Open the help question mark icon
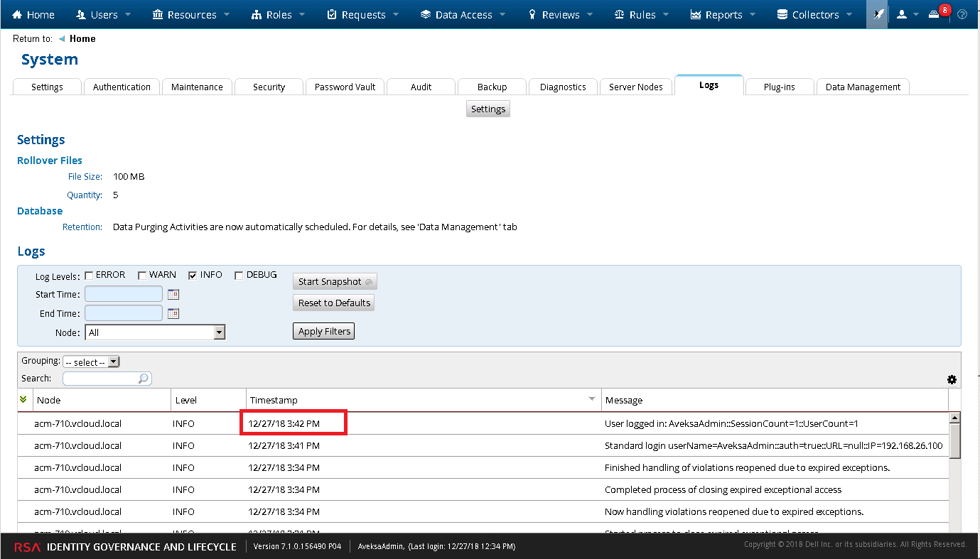The image size is (980, 559). (962, 14)
